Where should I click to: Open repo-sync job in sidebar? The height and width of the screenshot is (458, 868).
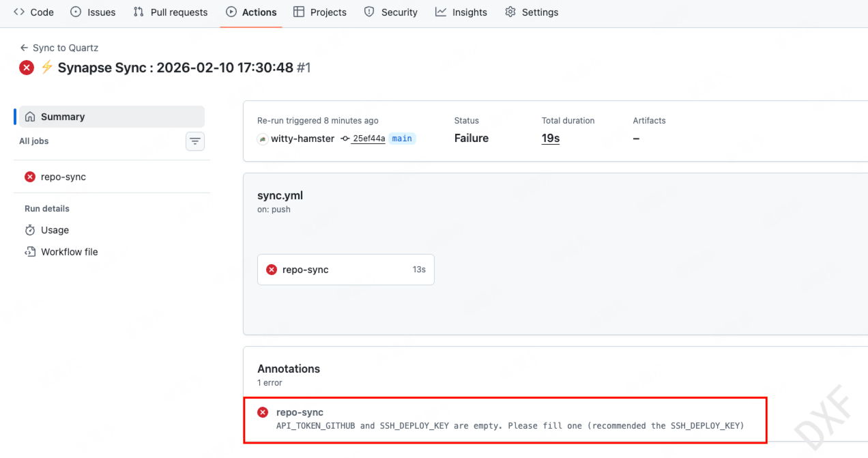pos(63,177)
